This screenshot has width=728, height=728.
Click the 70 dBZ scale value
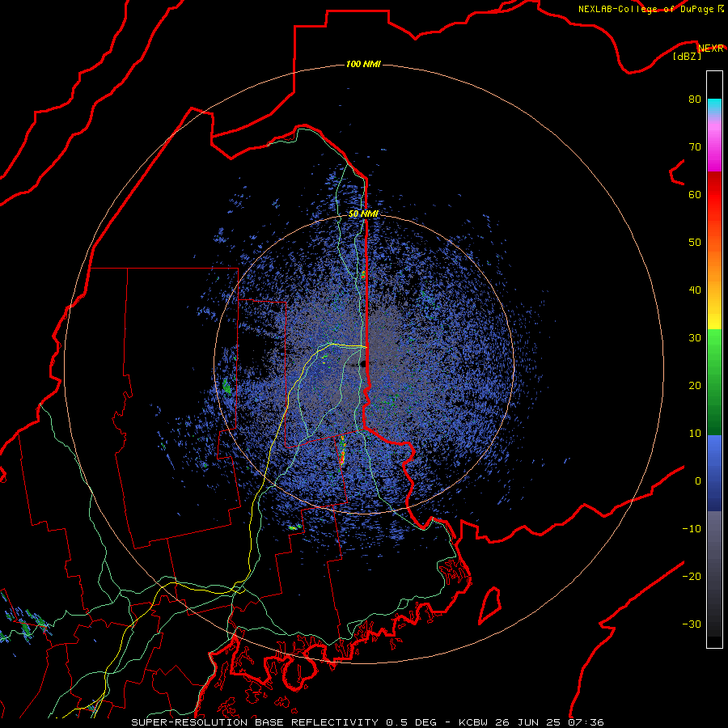tap(695, 147)
